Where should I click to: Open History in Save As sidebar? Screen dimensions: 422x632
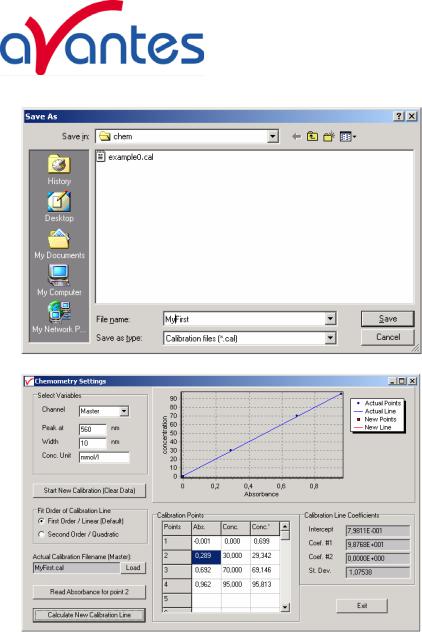pyautogui.click(x=59, y=170)
